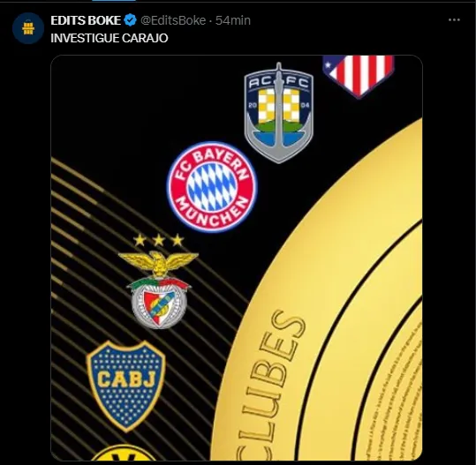Open the @EditsBoke handle link

point(173,20)
